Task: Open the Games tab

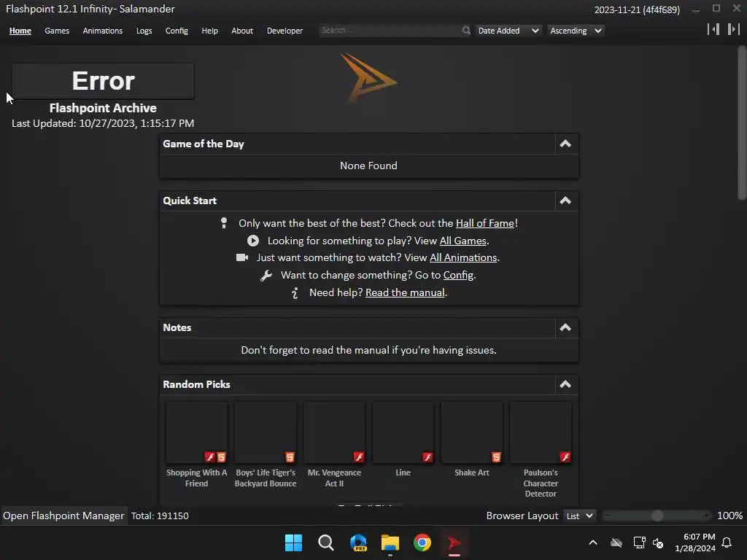Action: coord(57,31)
